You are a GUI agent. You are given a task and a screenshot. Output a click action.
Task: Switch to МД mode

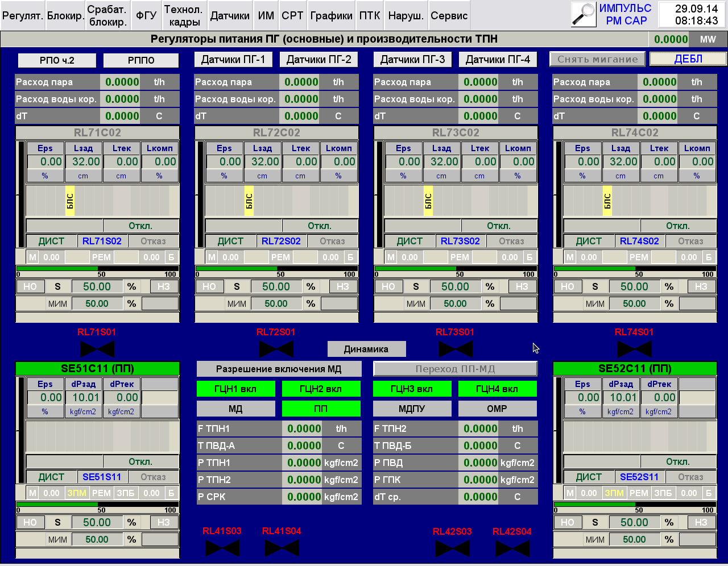[235, 409]
